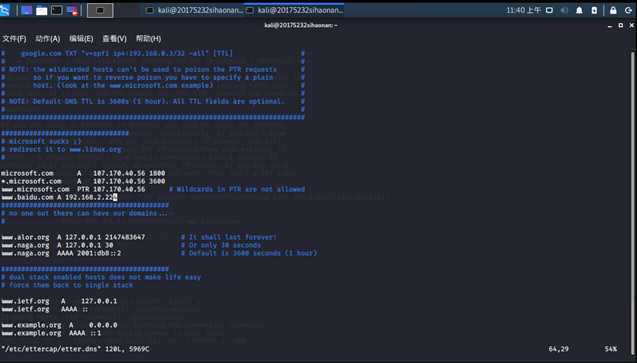Click the screen recorder launcher with red dot
This screenshot has width=637, height=363.
coord(72,11)
